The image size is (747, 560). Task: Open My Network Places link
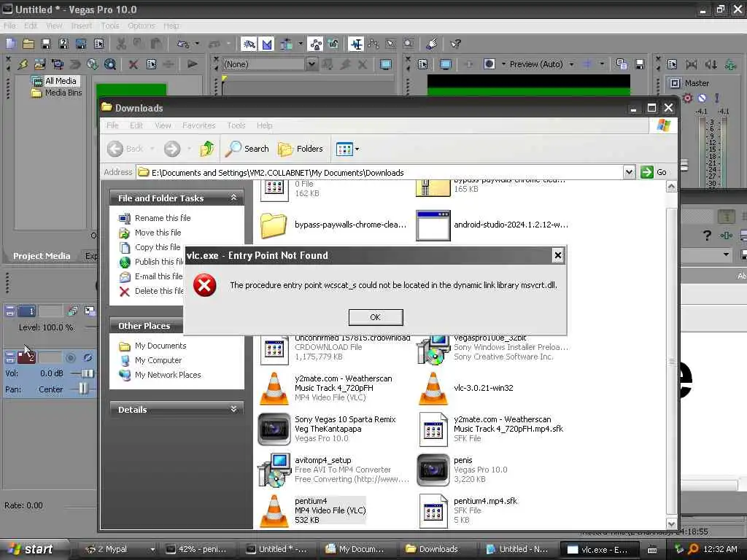168,376
